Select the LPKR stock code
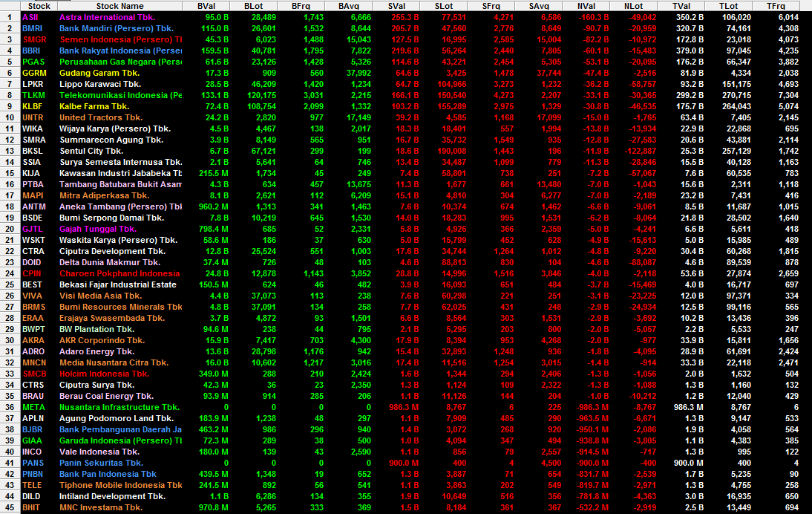The width and height of the screenshot is (812, 514). coord(33,84)
